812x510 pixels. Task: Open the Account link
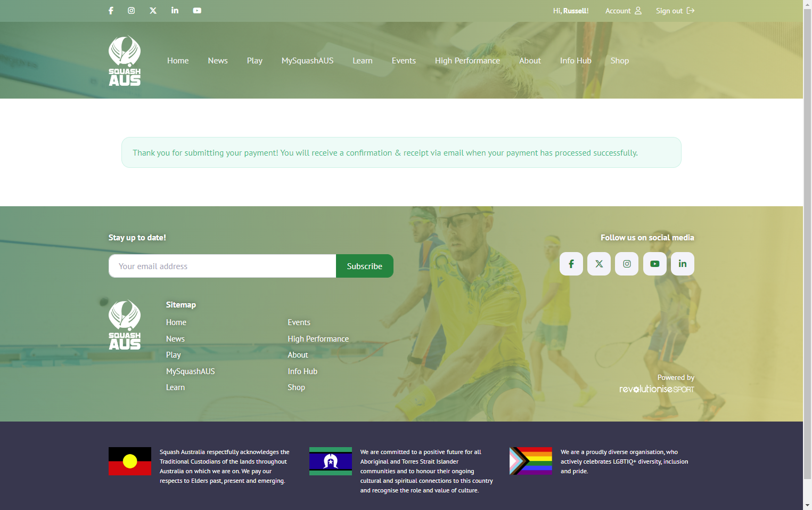624,11
